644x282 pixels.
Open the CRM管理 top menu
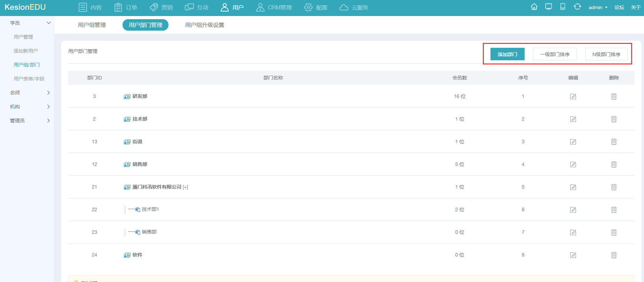pyautogui.click(x=274, y=7)
